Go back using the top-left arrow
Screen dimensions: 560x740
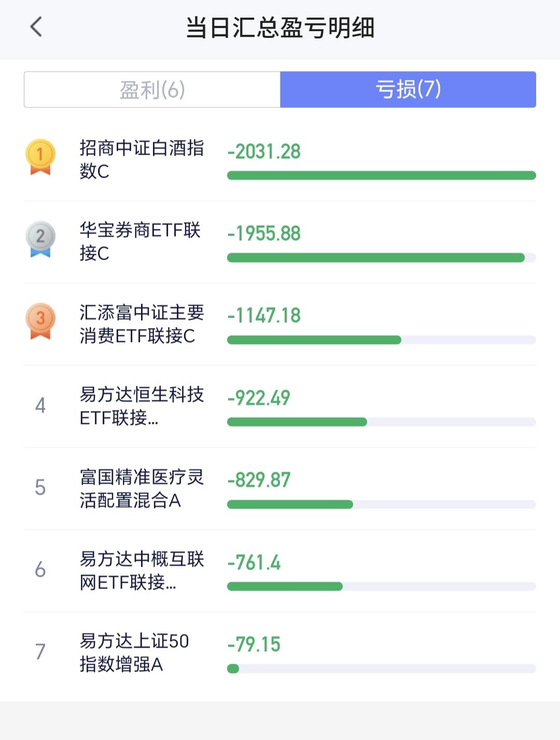[36, 27]
